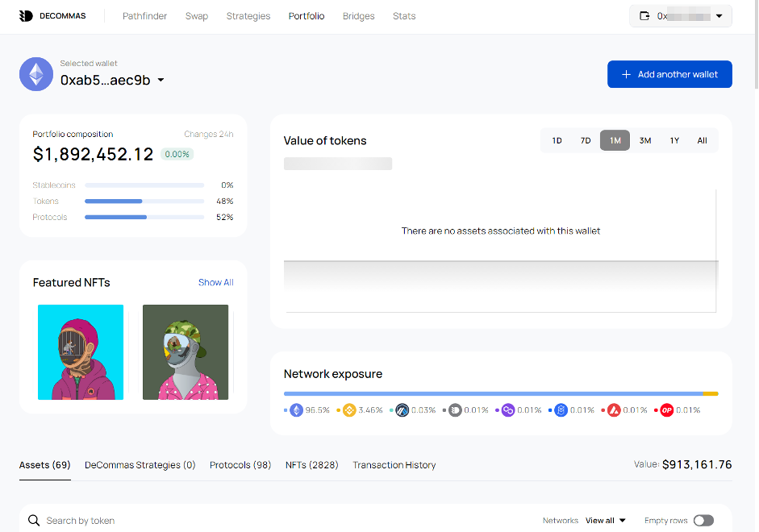Select the 7D time range
The width and height of the screenshot is (759, 532).
pos(586,140)
